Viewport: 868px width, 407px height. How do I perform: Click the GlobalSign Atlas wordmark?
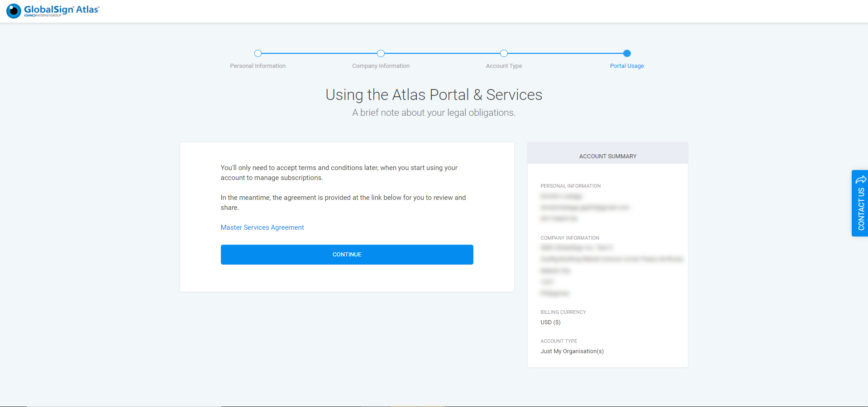[x=61, y=9]
